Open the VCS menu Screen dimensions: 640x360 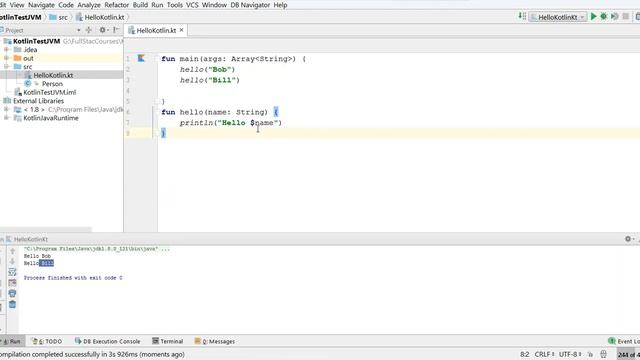click(192, 5)
